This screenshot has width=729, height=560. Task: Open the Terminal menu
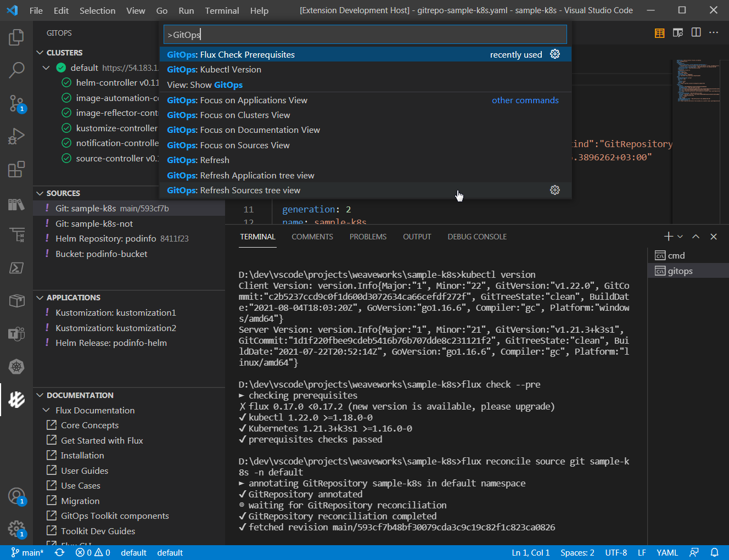(222, 10)
